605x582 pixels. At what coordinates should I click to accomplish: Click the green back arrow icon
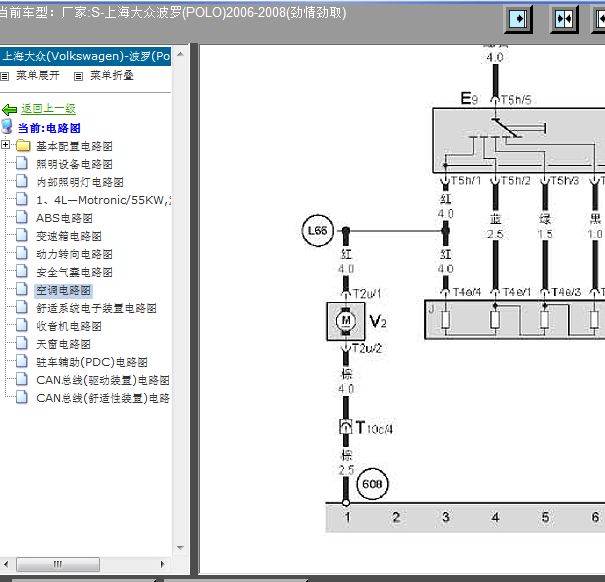pos(9,110)
